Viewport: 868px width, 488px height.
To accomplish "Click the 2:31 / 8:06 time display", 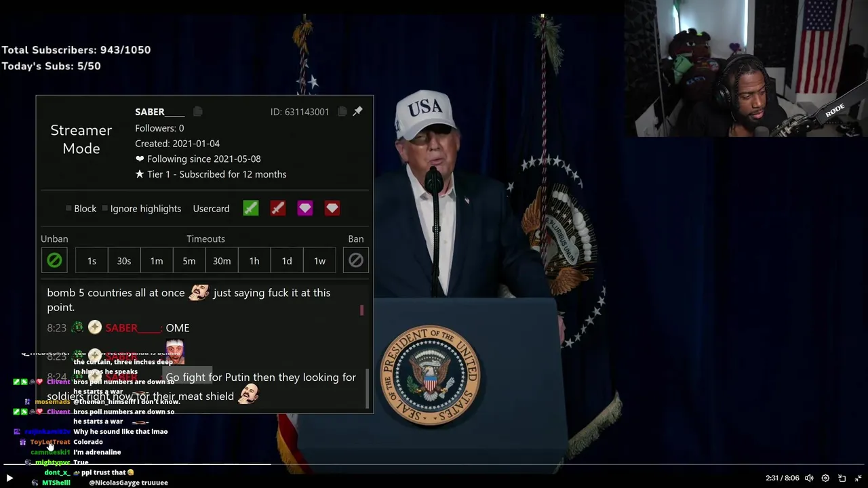I will coord(782,478).
